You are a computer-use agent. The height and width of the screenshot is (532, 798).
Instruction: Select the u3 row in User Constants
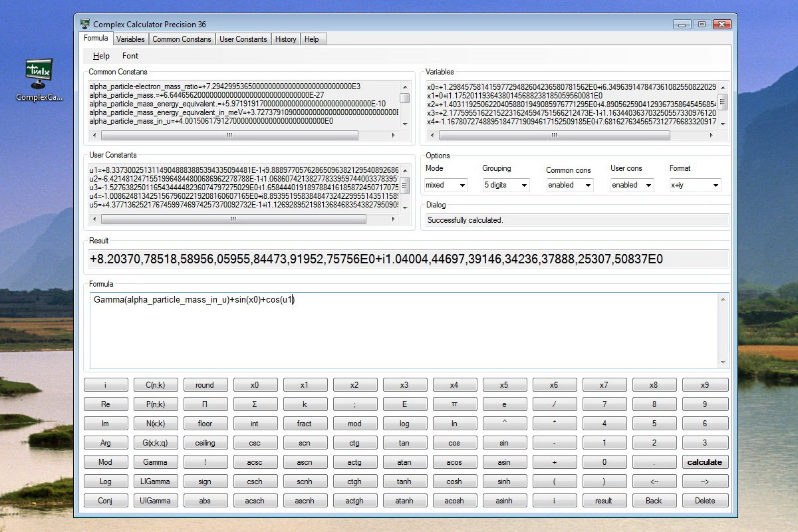pyautogui.click(x=244, y=188)
